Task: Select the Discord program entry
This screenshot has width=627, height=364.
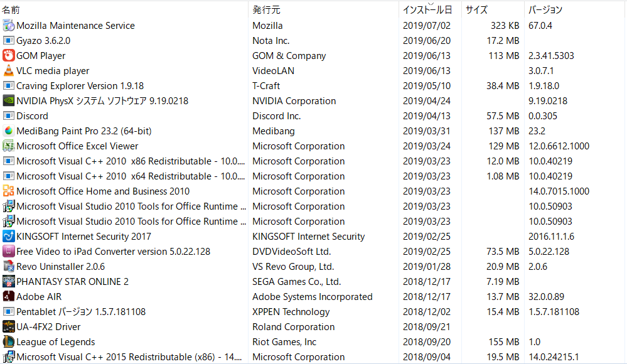Action: coord(32,116)
